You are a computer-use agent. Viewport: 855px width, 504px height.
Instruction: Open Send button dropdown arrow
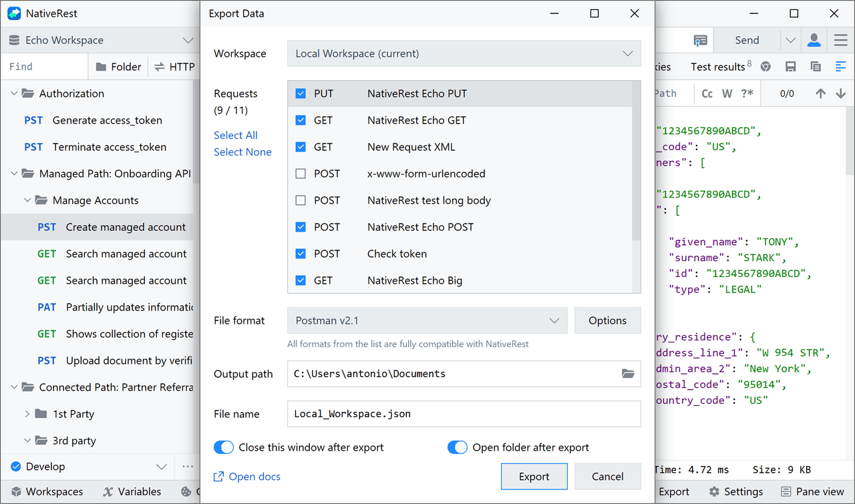[x=791, y=40]
